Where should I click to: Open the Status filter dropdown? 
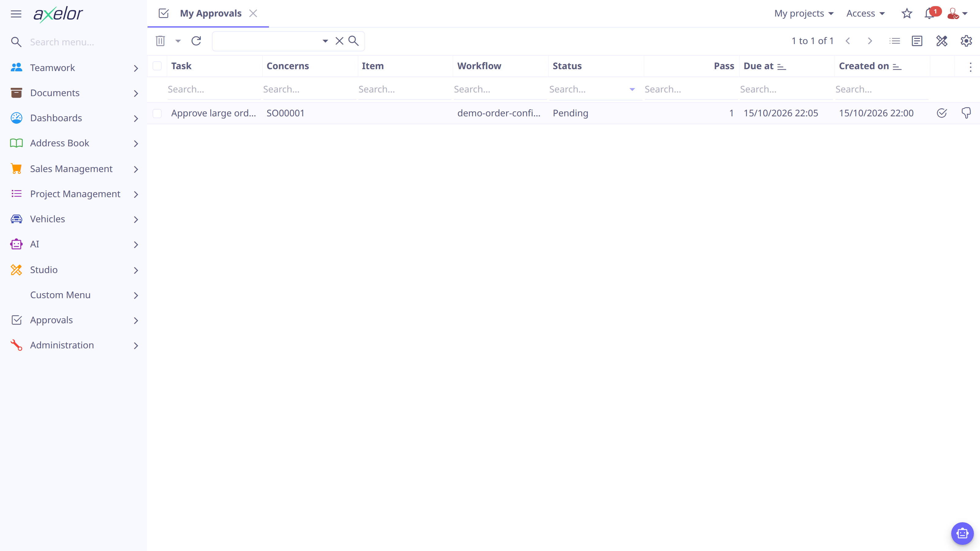click(x=632, y=89)
